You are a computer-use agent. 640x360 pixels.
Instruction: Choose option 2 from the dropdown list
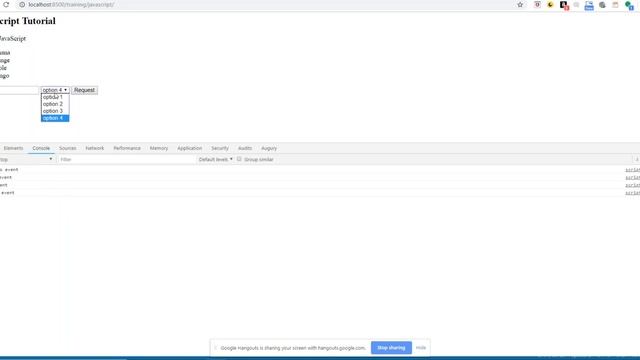tap(55, 104)
